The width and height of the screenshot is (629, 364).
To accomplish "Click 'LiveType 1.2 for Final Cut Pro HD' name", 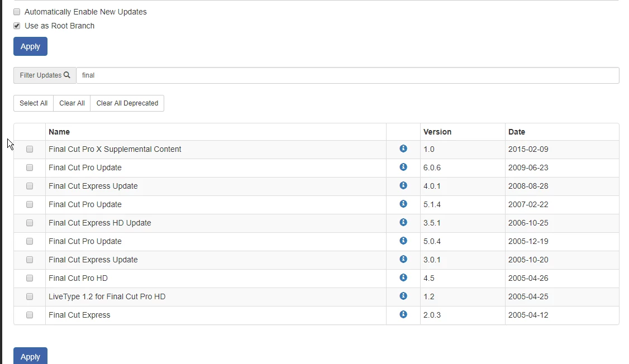I will point(107,296).
